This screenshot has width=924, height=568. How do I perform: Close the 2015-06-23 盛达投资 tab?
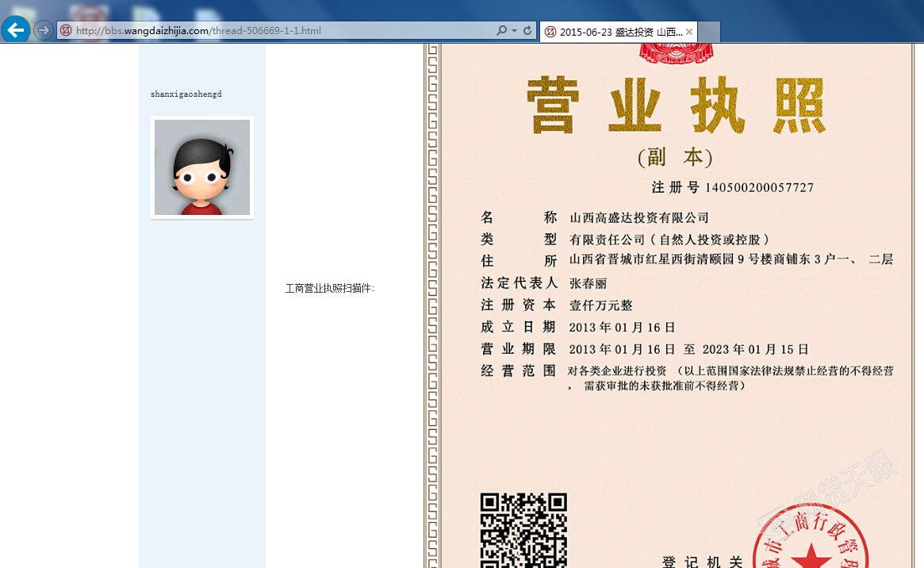[x=689, y=32]
